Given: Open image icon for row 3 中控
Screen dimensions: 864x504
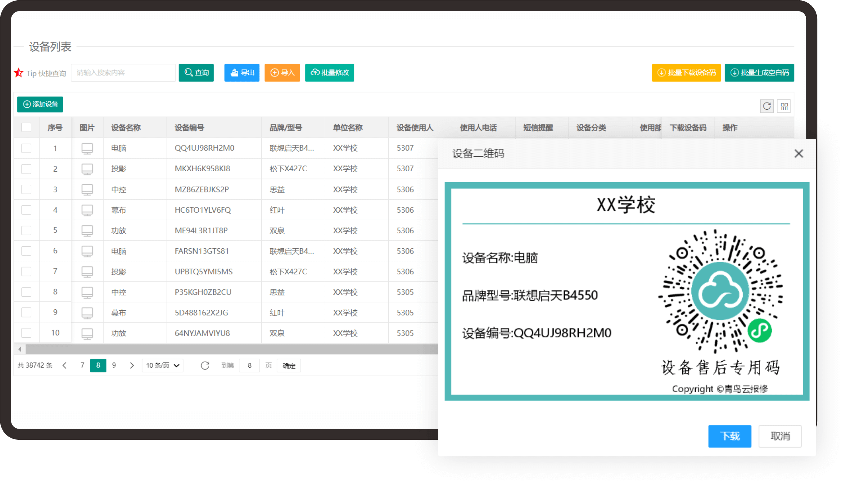Looking at the screenshot, I should click(x=87, y=190).
